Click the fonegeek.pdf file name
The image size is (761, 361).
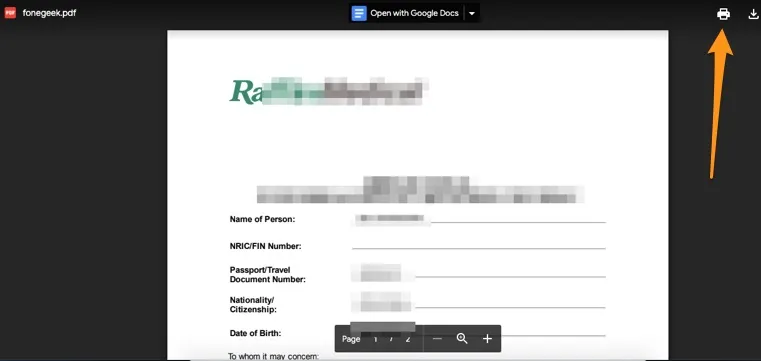point(49,13)
